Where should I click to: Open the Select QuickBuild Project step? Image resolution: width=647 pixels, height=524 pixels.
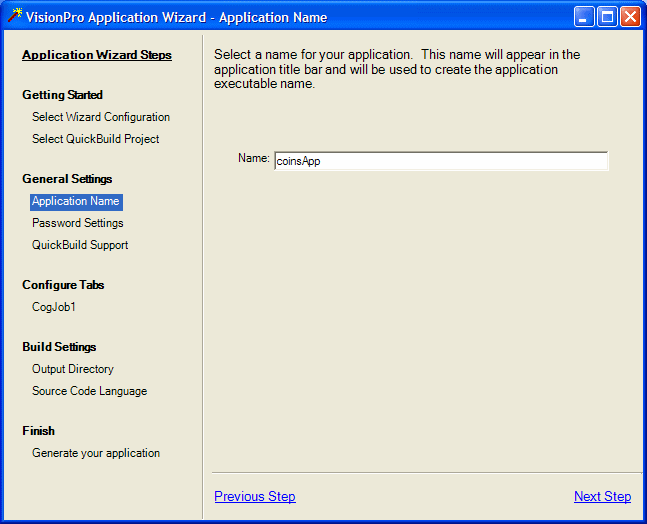[95, 139]
